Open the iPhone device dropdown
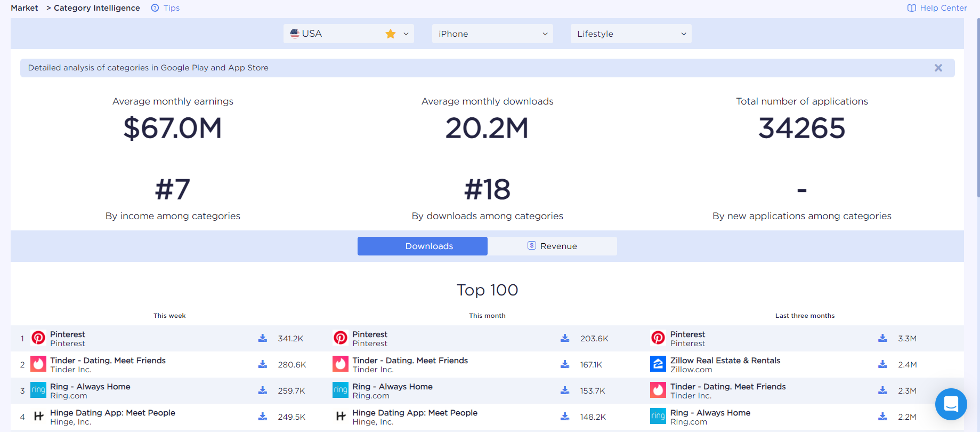The height and width of the screenshot is (432, 980). (492, 34)
